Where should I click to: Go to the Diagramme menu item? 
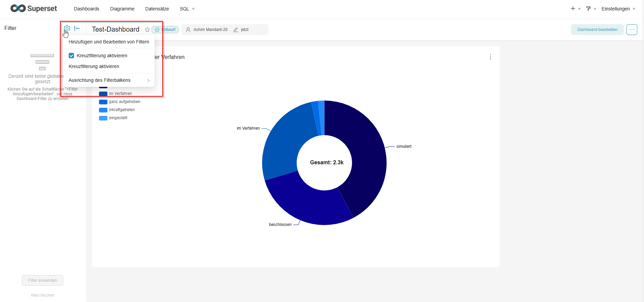pos(122,9)
